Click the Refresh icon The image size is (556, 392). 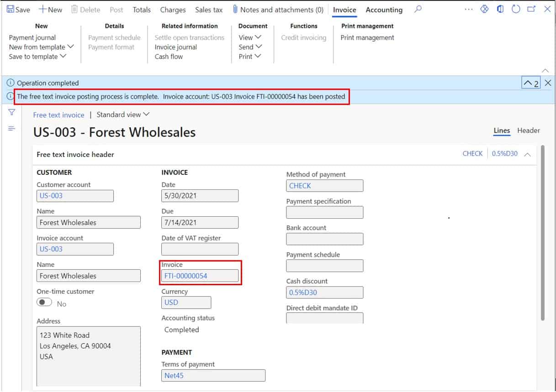516,9
